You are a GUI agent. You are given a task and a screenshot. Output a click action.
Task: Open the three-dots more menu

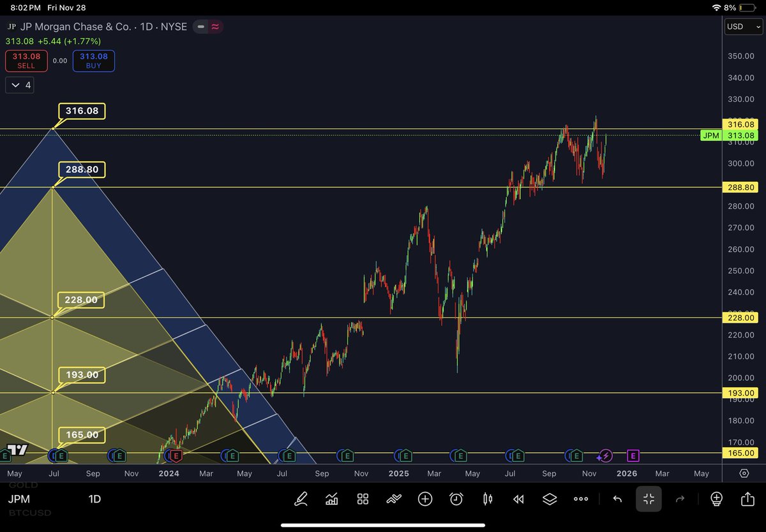(x=581, y=499)
